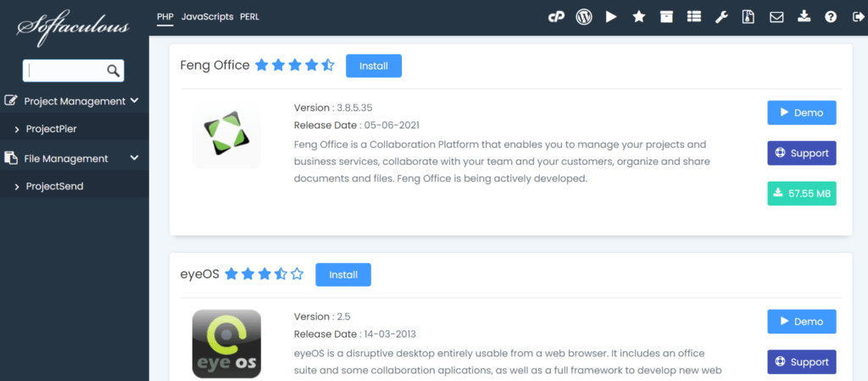868x381 pixels.
Task: Open Feng Office Support
Action: (x=802, y=153)
